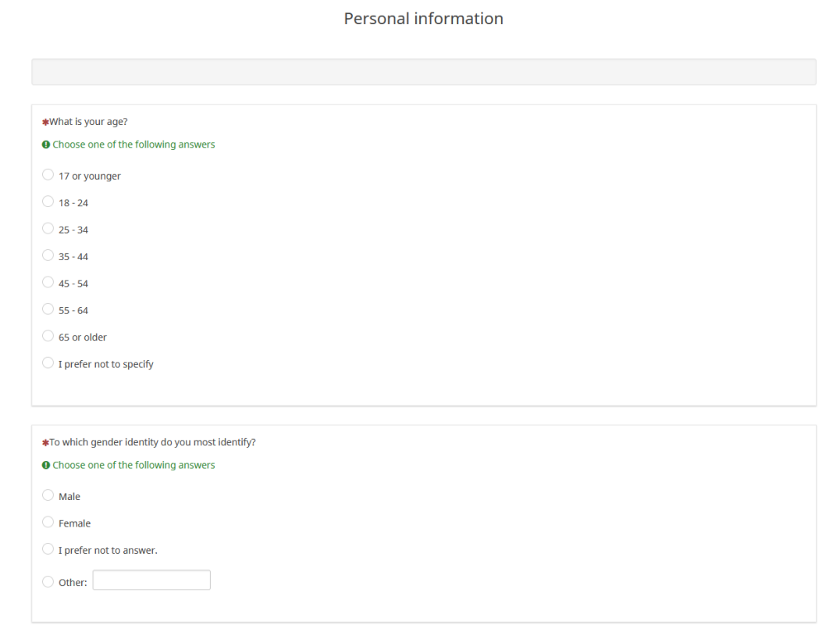Click the empty gray bar below the heading
The image size is (840, 625).
point(423,72)
